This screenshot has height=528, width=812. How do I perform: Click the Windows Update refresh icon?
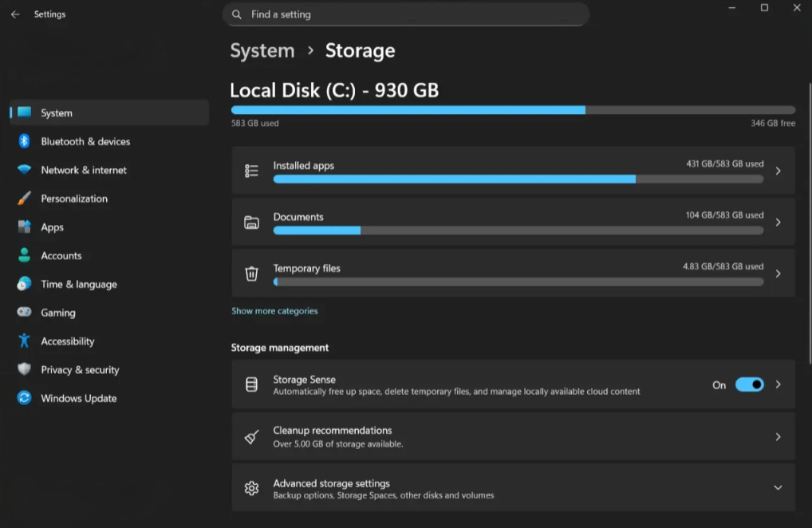25,397
